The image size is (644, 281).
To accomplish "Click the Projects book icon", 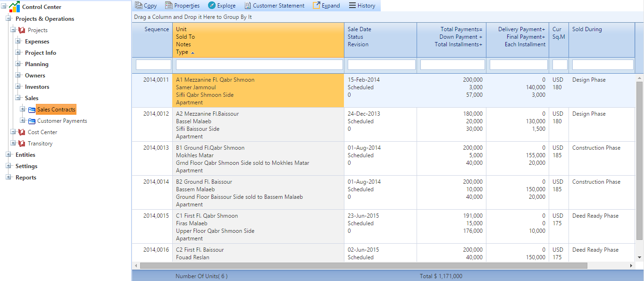I will point(22,30).
